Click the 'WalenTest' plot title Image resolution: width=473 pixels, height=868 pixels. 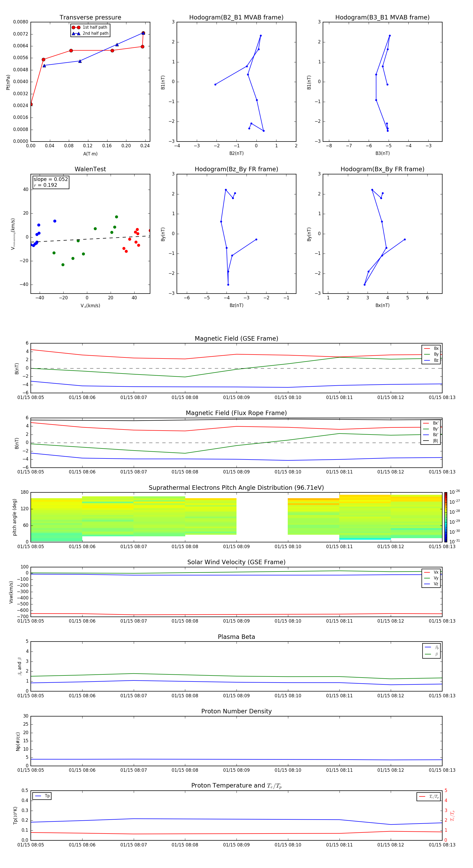pyautogui.click(x=90, y=169)
